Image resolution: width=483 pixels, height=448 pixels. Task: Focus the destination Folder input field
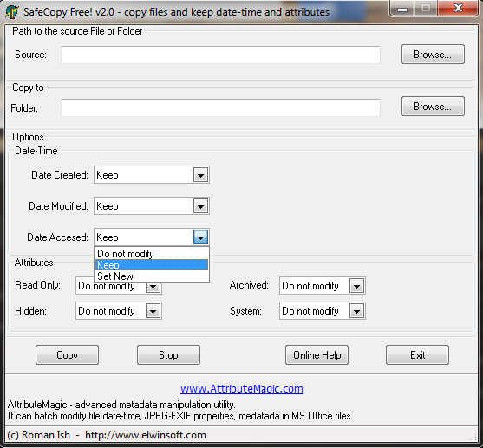[220, 107]
